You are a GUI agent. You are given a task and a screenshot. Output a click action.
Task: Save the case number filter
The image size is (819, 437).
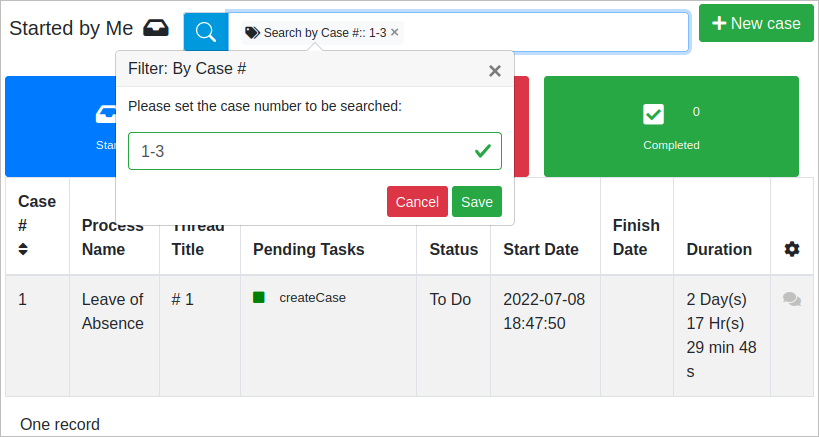(x=476, y=201)
